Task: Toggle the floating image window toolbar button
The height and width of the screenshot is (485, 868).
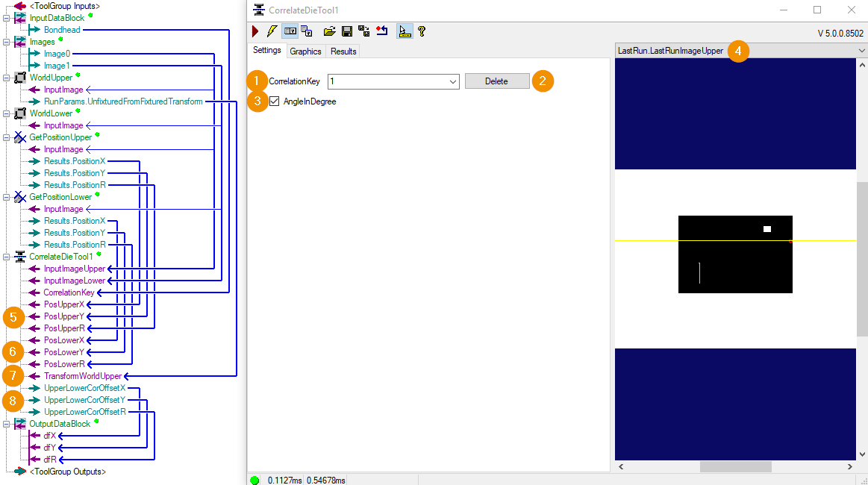Action: point(307,31)
